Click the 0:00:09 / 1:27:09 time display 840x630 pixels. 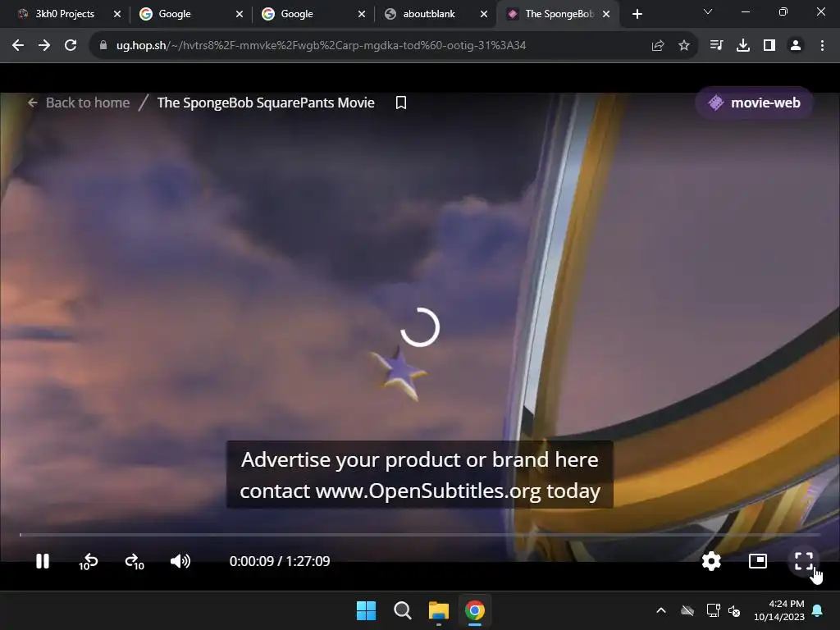(x=280, y=561)
